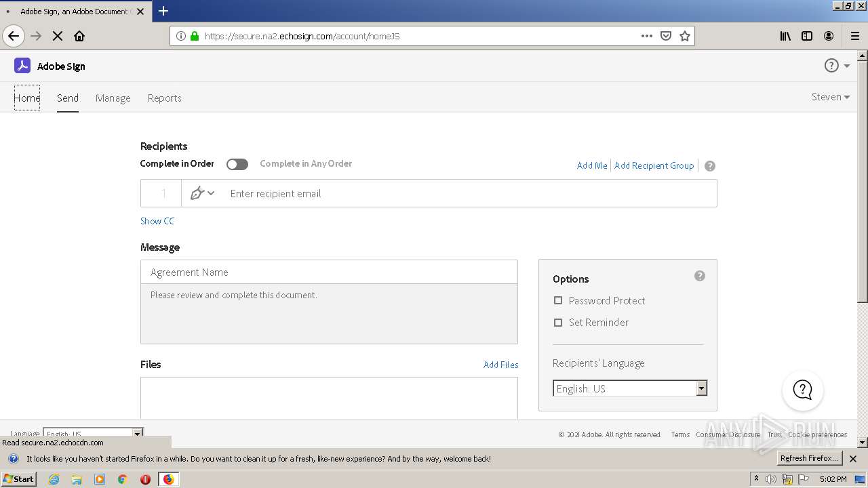Dismiss the Firefox notification bar
This screenshot has height=488, width=868.
coord(853,459)
